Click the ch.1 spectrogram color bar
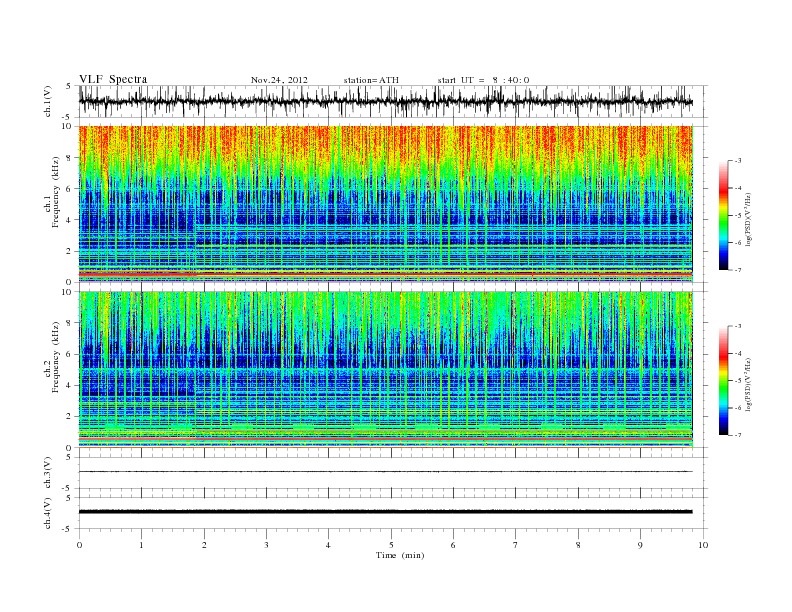Image resolution: width=792 pixels, height=612 pixels. (x=723, y=215)
